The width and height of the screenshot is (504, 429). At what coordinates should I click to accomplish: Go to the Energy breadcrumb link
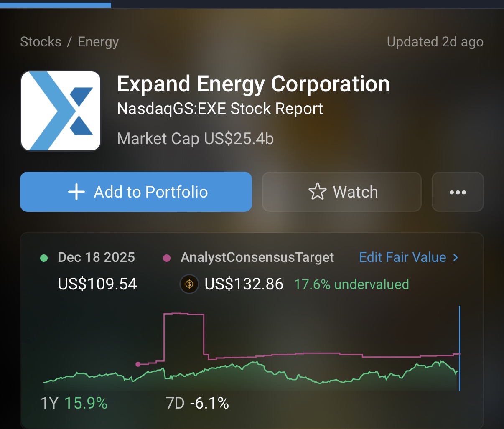[98, 42]
